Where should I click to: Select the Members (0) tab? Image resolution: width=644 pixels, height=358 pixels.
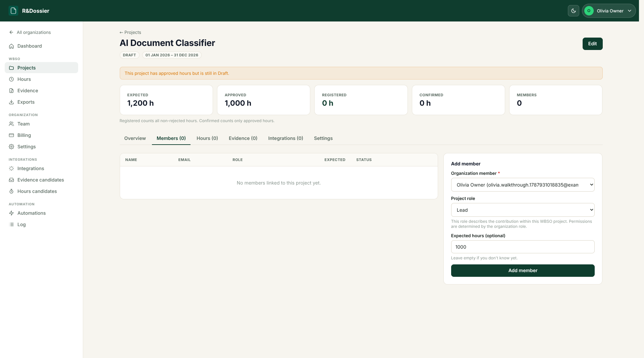click(x=171, y=138)
